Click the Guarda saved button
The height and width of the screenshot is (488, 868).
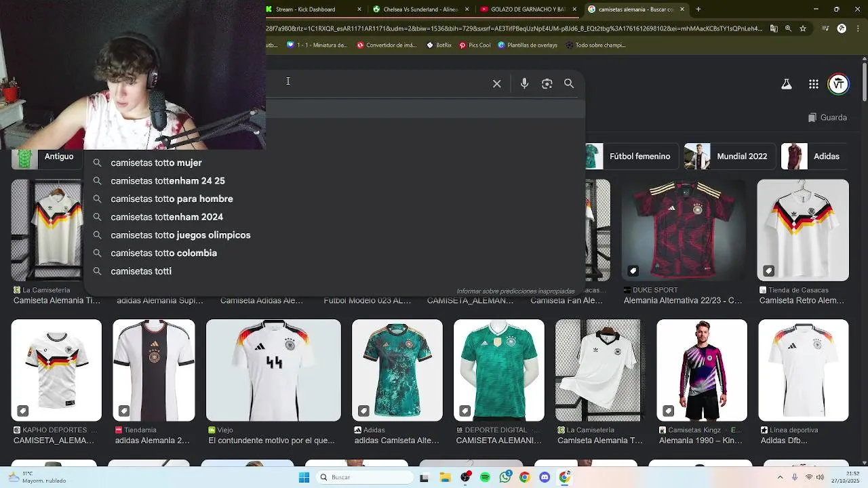[x=827, y=117]
